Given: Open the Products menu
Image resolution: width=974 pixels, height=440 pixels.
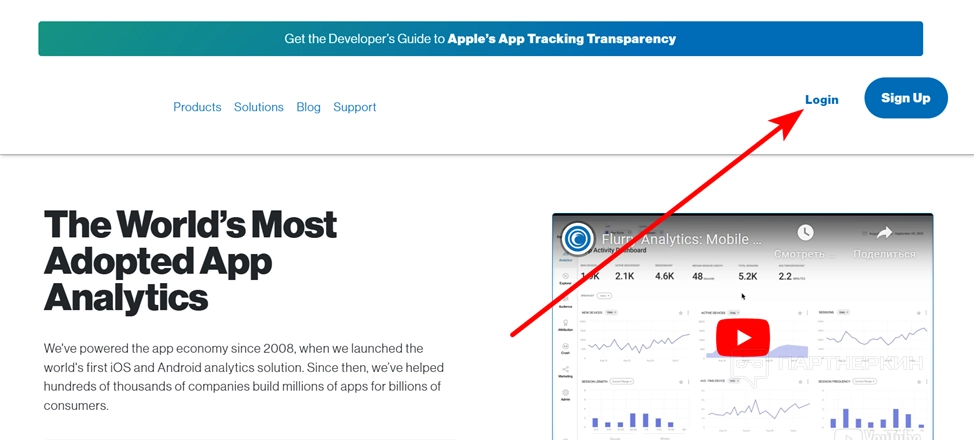Looking at the screenshot, I should [x=197, y=107].
